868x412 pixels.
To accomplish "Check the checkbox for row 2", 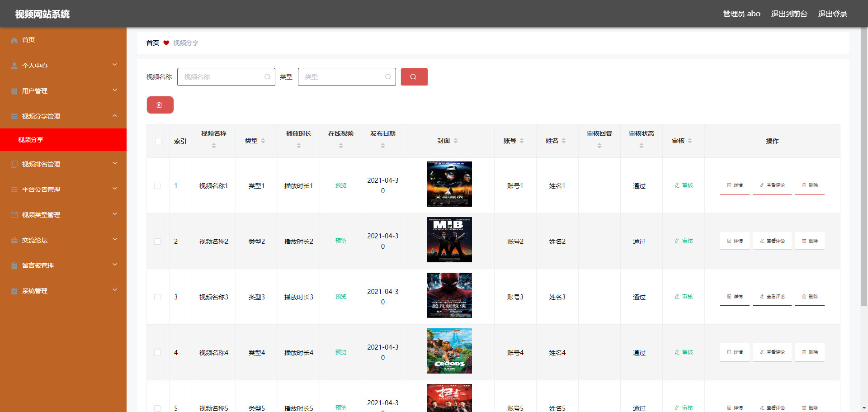I will tap(157, 242).
